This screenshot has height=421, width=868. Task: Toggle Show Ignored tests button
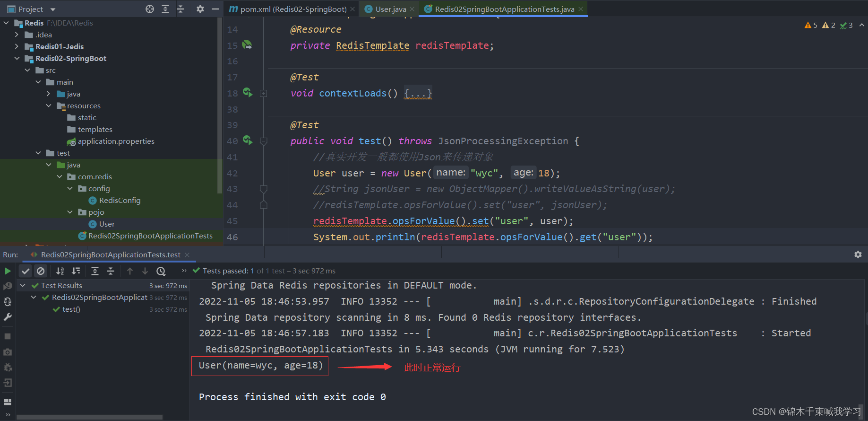click(x=41, y=271)
